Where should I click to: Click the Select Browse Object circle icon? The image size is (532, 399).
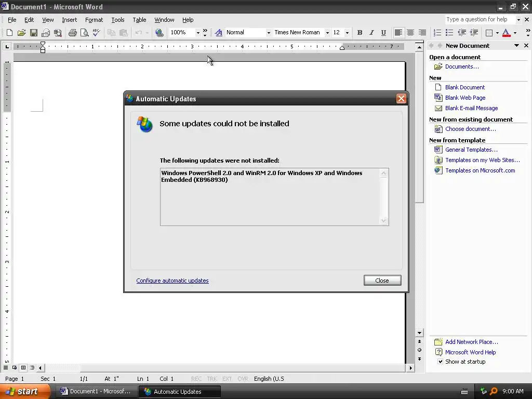coord(419,350)
